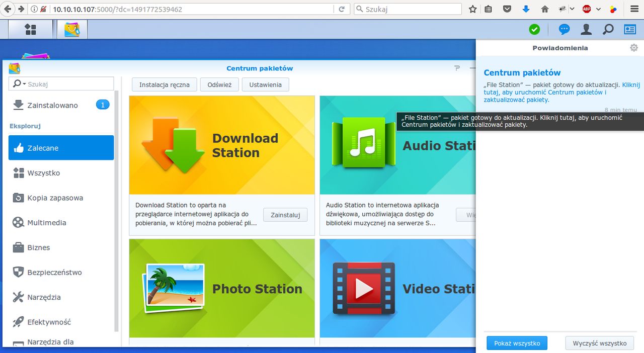Reload the page in the browser
644x353 pixels.
[342, 9]
